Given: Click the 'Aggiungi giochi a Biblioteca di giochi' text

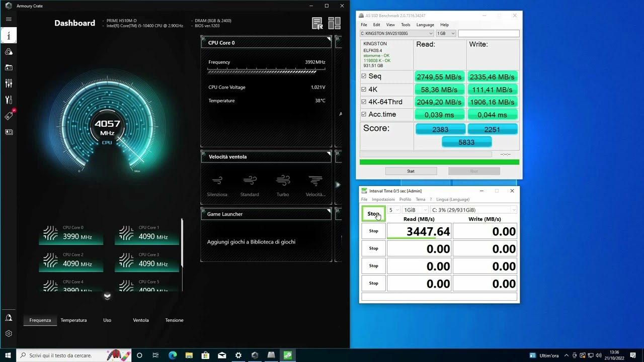Looking at the screenshot, I should pos(251,242).
